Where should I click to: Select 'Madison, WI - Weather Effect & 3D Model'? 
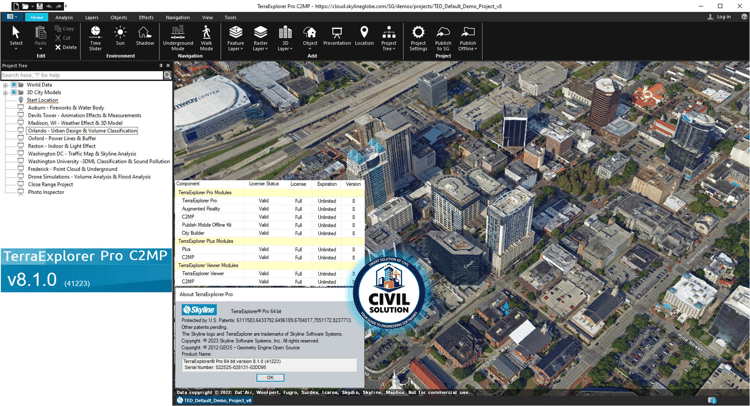coord(75,123)
